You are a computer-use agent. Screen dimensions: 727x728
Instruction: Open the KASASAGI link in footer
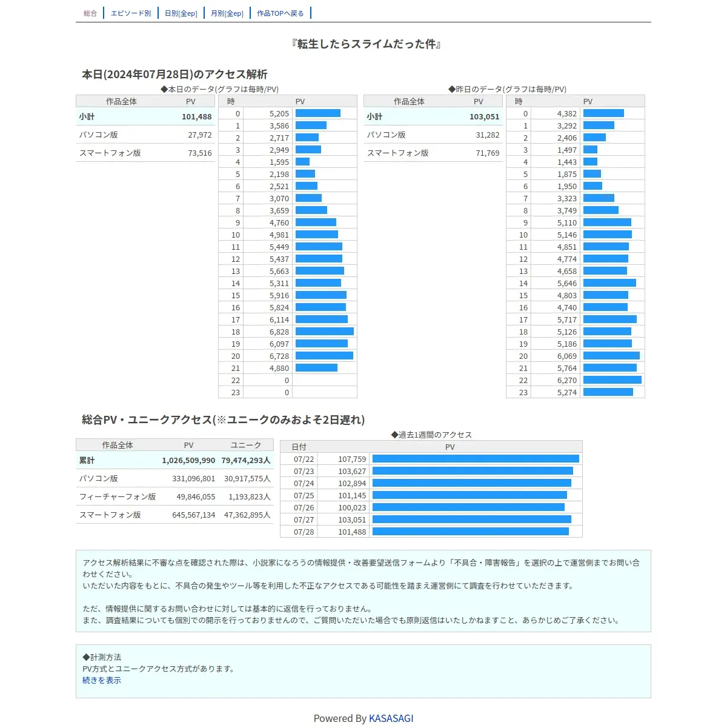click(391, 718)
